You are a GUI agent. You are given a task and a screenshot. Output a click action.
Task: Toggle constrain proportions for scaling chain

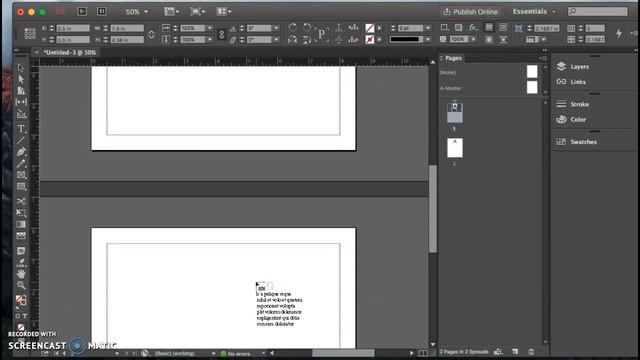click(x=222, y=34)
